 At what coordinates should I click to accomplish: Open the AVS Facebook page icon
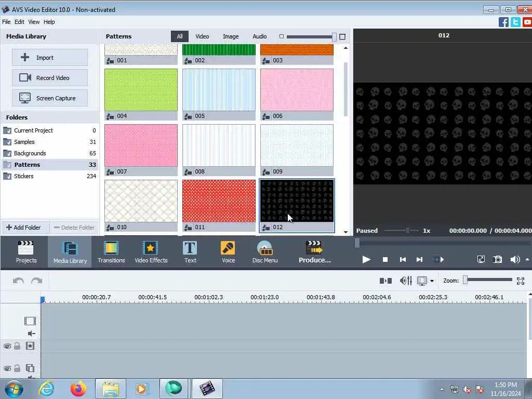[x=503, y=22]
